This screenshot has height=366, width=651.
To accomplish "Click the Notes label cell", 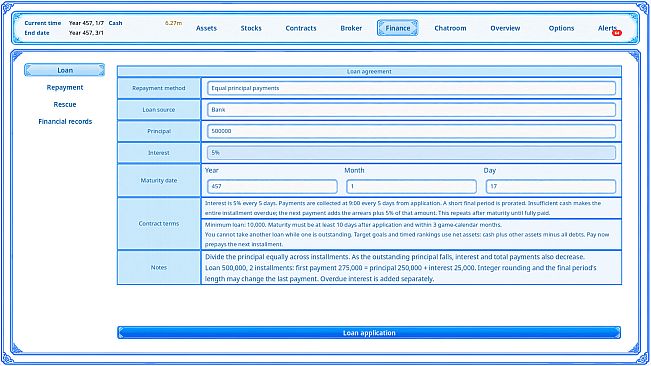I will 159,268.
